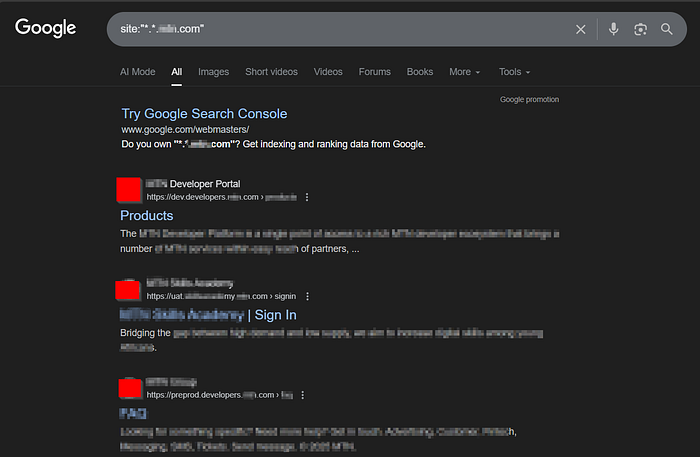
Task: Open search by image camera icon
Action: (640, 29)
